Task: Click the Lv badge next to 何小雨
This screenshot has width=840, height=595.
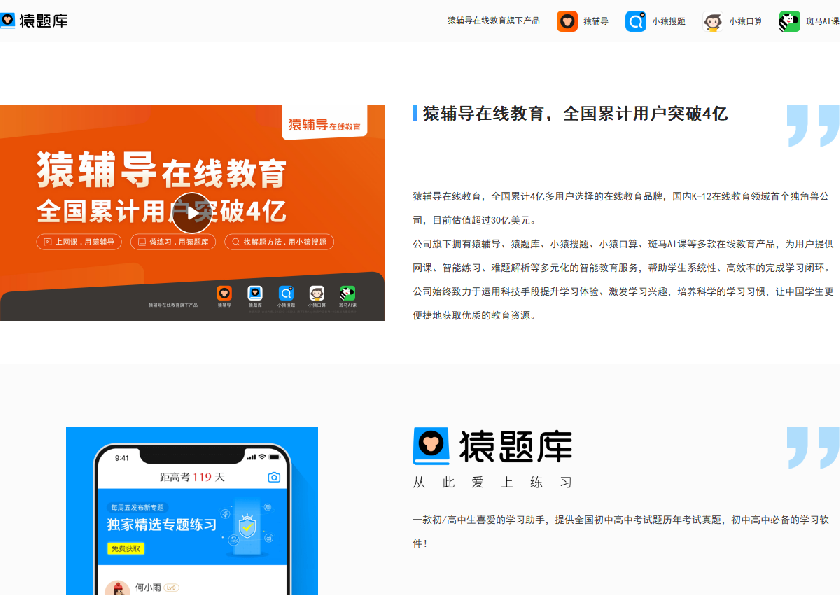Action: (x=171, y=588)
